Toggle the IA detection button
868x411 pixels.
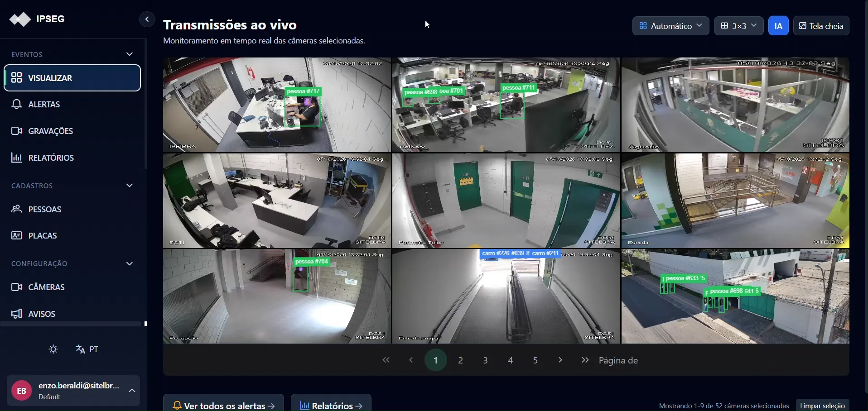click(x=779, y=26)
